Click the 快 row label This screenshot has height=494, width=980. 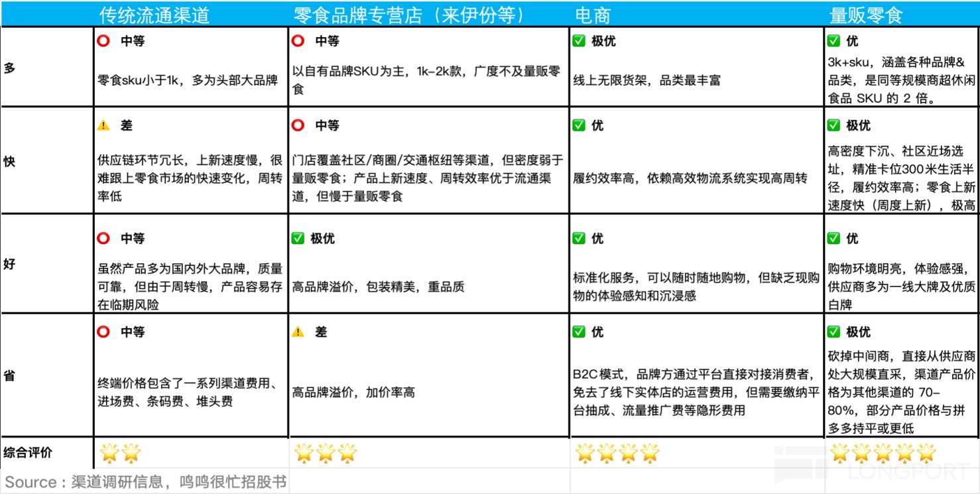coord(9,161)
